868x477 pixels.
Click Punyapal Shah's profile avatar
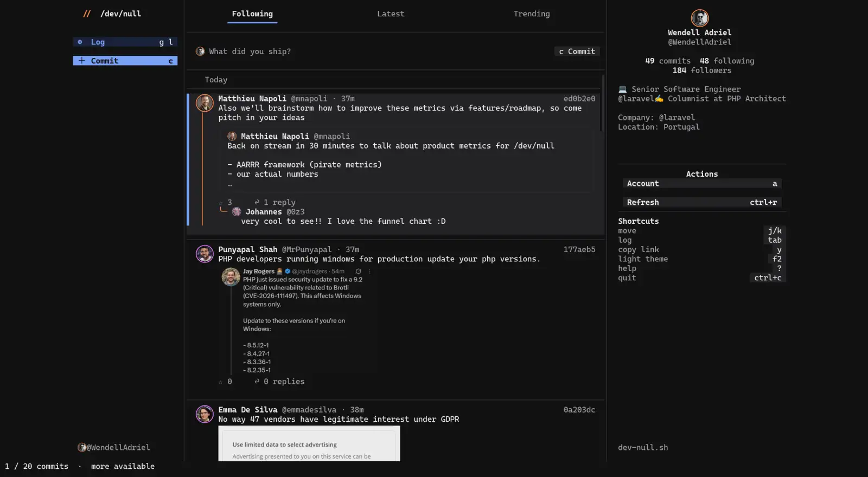coord(205,254)
